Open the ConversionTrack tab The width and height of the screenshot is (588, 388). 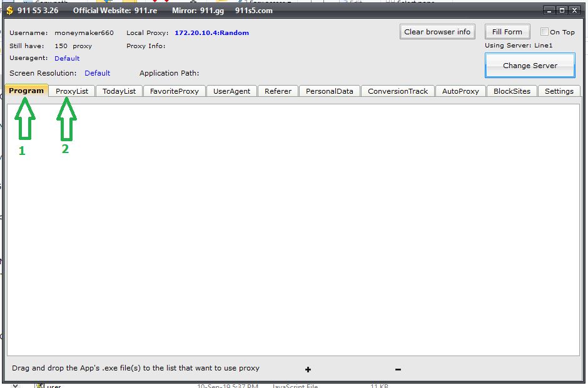click(x=398, y=91)
